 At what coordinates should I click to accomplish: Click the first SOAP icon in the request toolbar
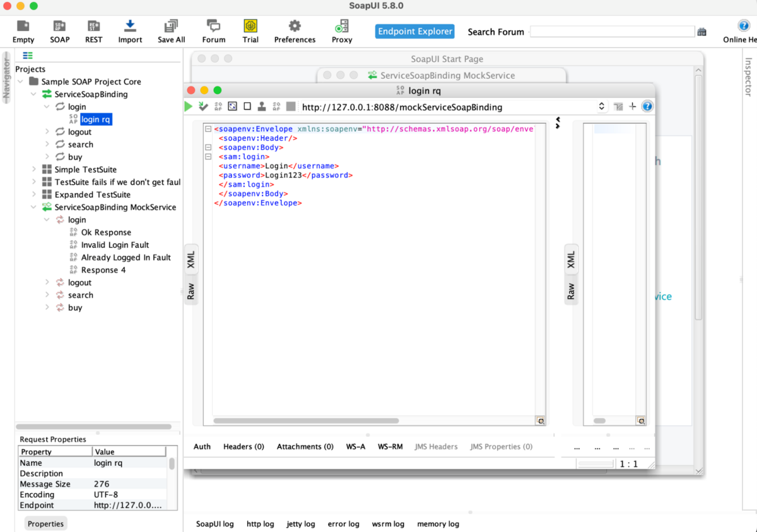[218, 107]
